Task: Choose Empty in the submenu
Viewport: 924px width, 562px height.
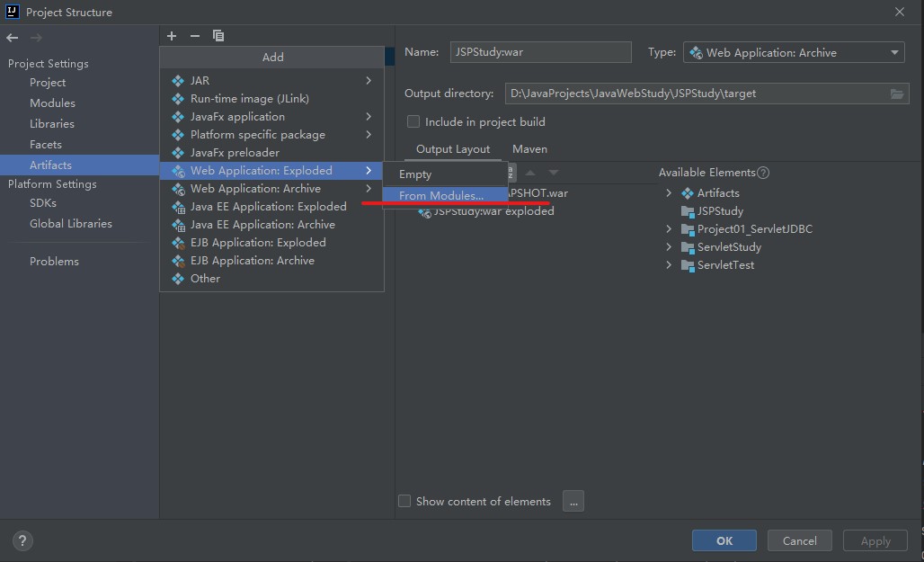Action: pyautogui.click(x=445, y=174)
